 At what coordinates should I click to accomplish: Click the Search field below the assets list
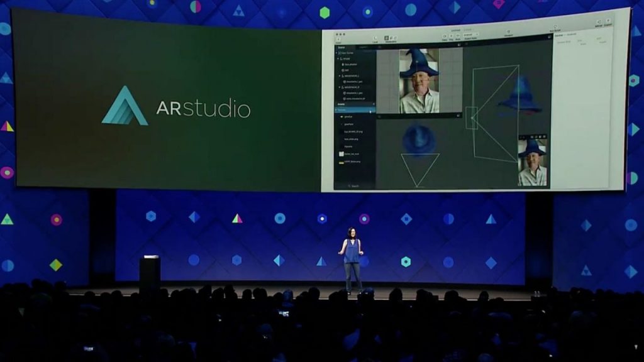click(x=355, y=186)
